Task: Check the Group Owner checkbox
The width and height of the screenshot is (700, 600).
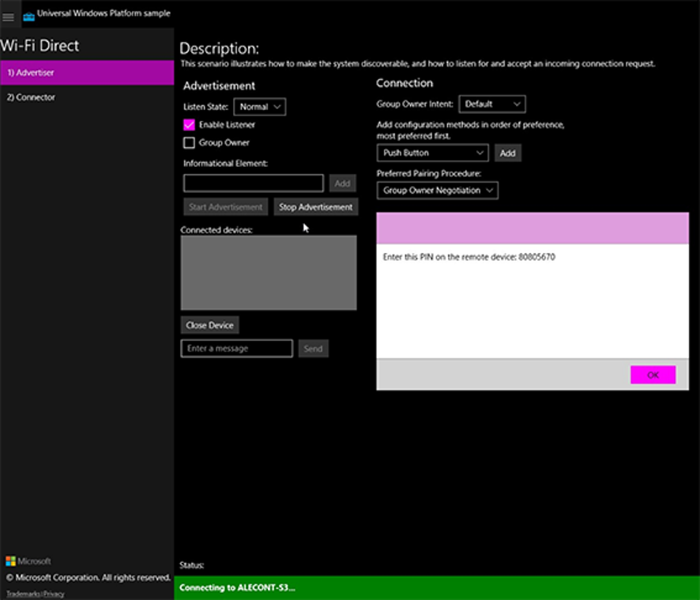Action: pos(189,143)
